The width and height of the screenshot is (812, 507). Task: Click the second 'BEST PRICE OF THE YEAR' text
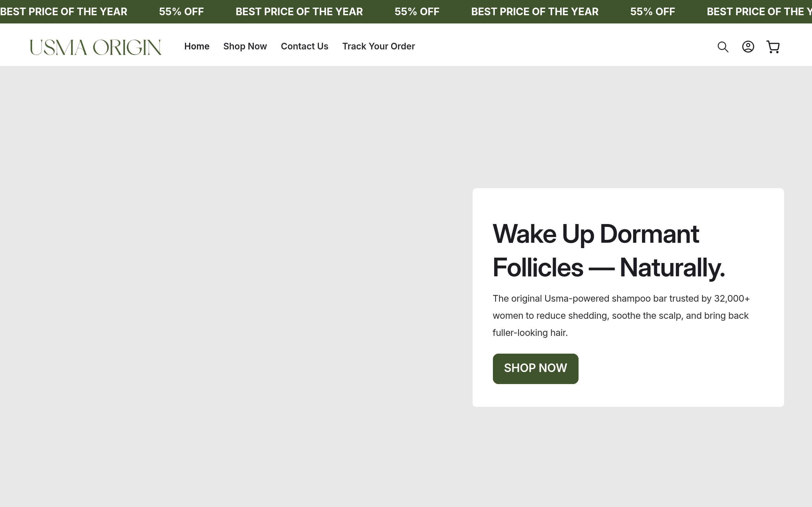[x=299, y=12]
